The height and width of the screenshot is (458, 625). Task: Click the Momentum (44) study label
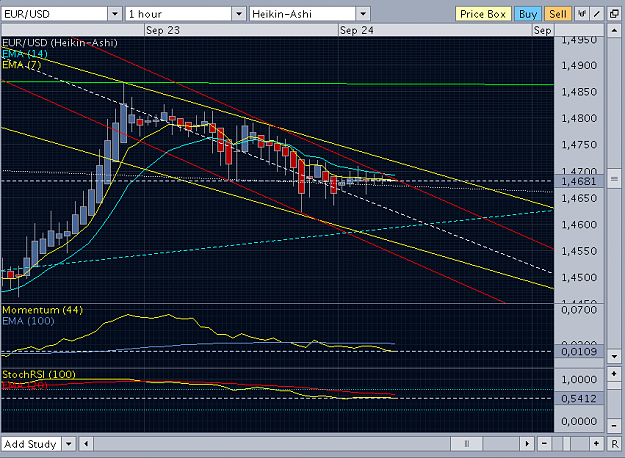(42, 310)
